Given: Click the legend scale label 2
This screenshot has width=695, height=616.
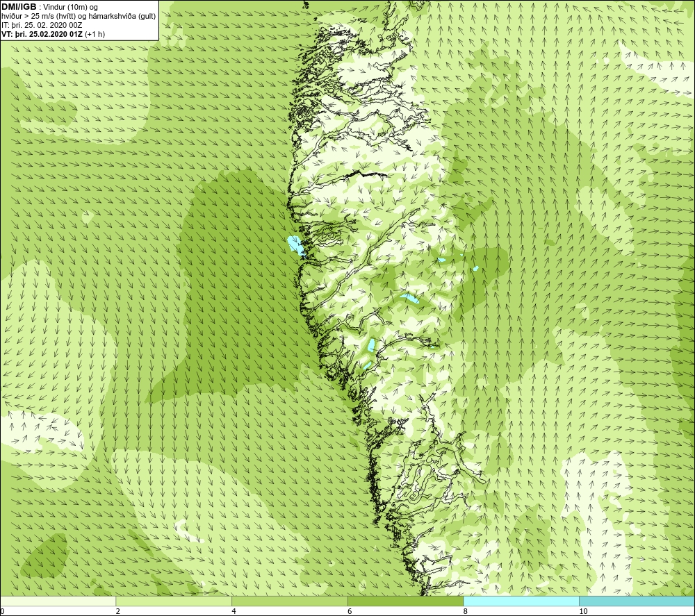Looking at the screenshot, I should (x=118, y=612).
